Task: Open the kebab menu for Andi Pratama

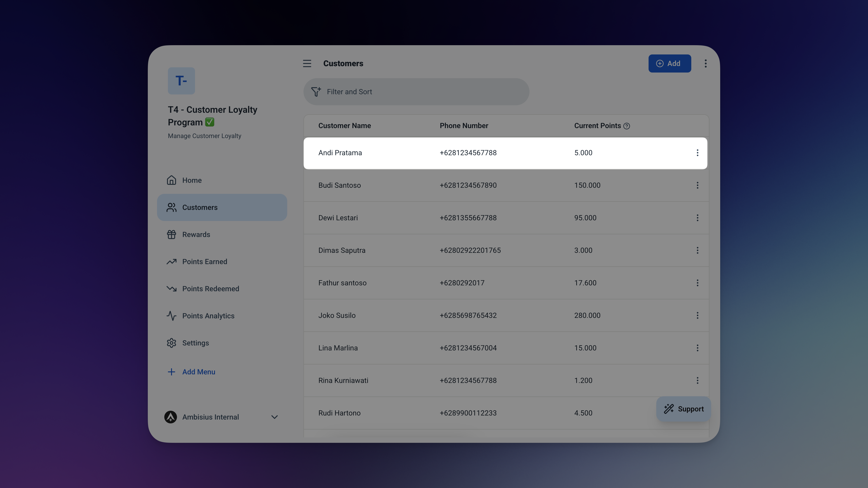Action: (698, 153)
